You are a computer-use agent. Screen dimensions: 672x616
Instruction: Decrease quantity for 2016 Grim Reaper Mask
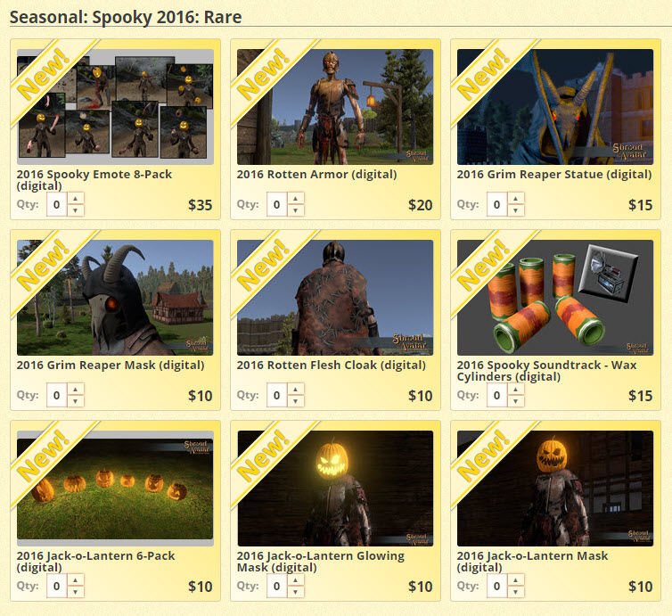coord(76,401)
